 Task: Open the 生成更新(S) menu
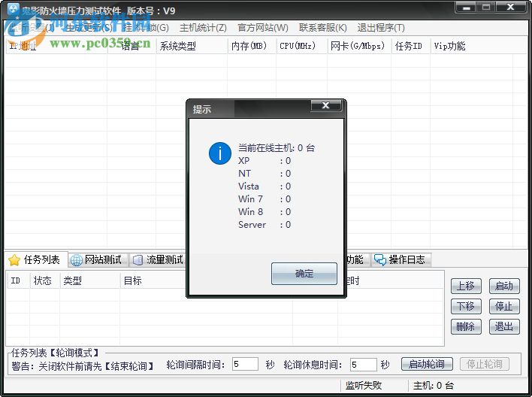88,28
